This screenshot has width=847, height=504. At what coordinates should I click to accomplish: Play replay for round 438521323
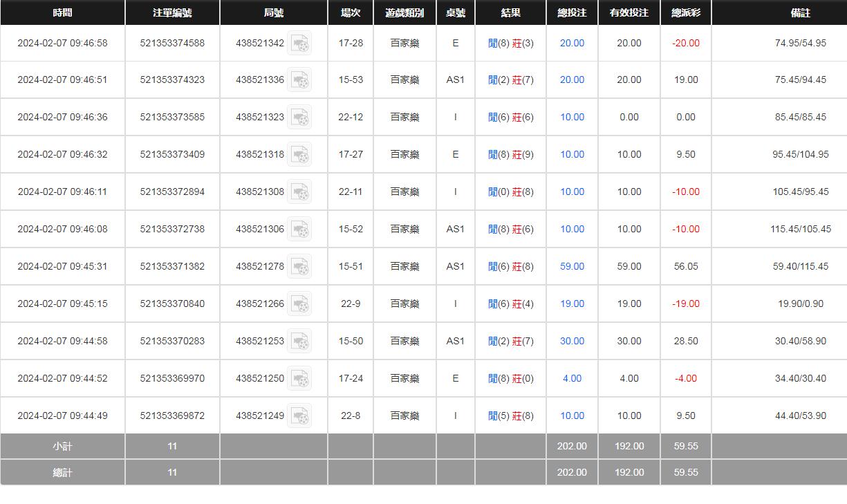(299, 118)
